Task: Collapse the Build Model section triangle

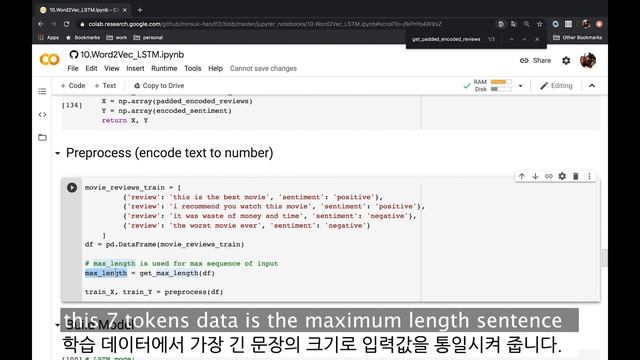Action: click(x=58, y=325)
